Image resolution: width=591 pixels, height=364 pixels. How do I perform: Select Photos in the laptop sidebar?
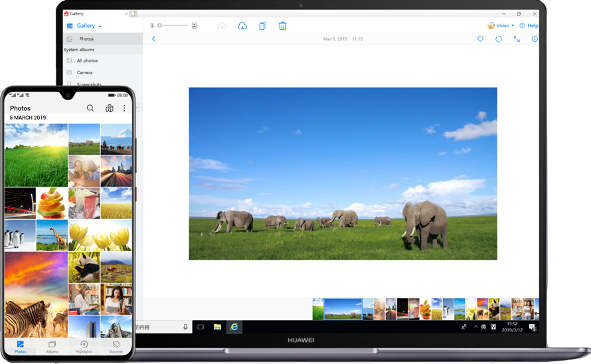click(x=103, y=39)
